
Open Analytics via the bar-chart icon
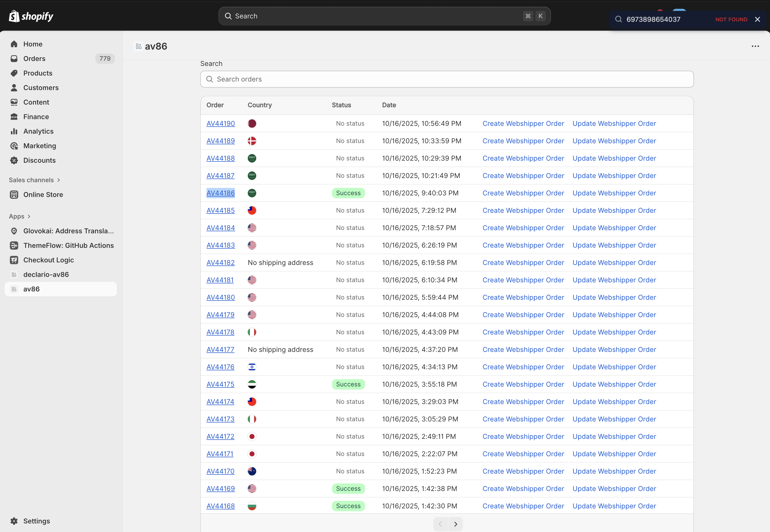click(x=14, y=131)
